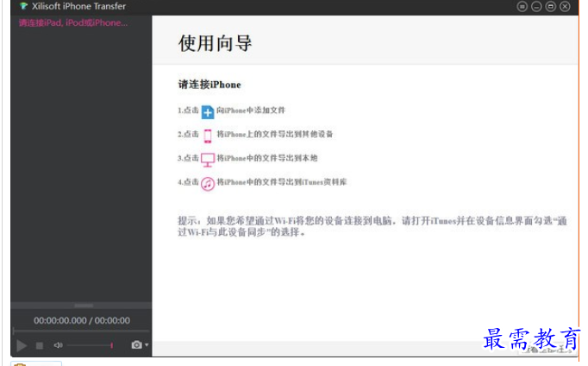
Task: Stop playback with the square stop button
Action: pyautogui.click(x=40, y=345)
